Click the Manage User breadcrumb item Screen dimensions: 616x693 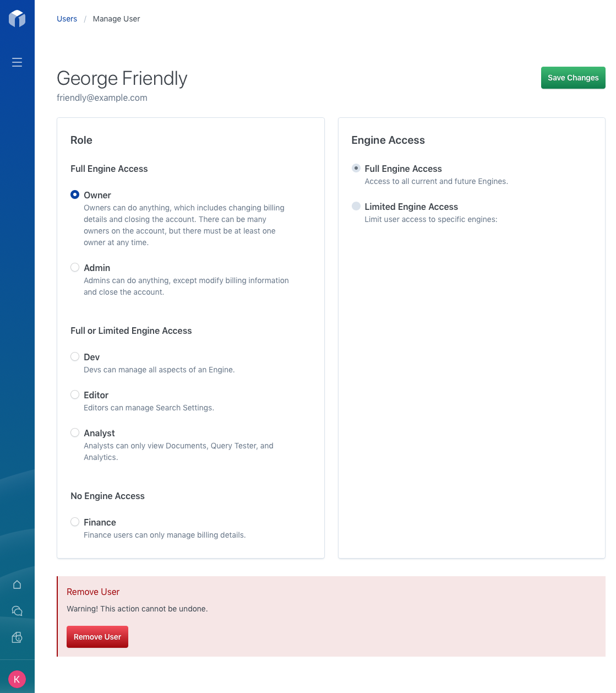coord(116,19)
